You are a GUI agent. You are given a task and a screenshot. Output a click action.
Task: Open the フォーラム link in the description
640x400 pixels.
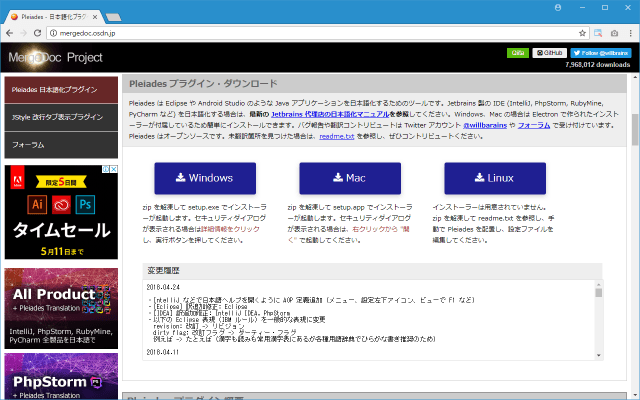click(x=534, y=125)
